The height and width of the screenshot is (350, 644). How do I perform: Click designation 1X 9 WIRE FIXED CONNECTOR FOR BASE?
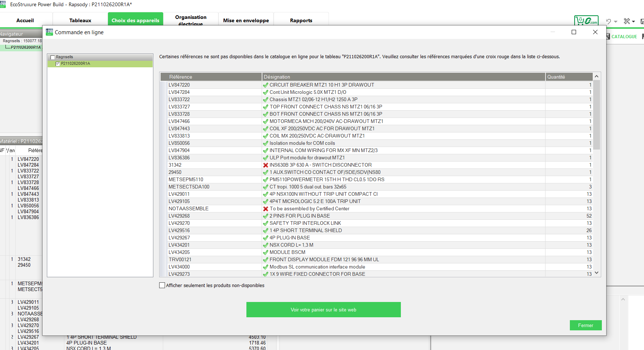(317, 274)
